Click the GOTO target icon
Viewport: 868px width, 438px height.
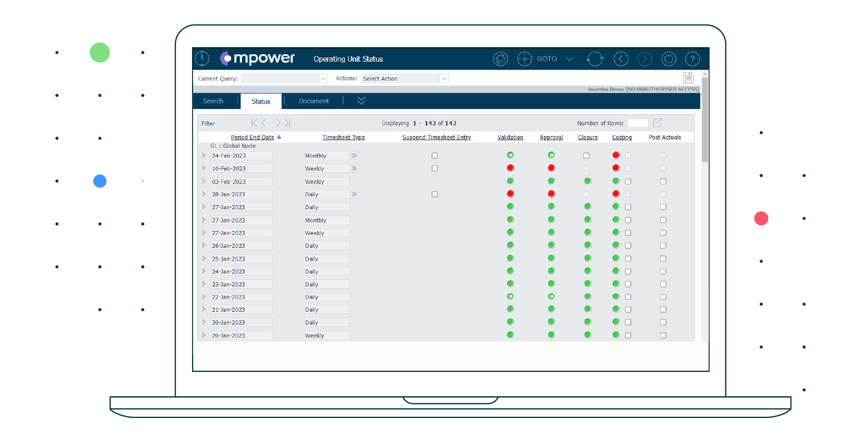coord(524,59)
